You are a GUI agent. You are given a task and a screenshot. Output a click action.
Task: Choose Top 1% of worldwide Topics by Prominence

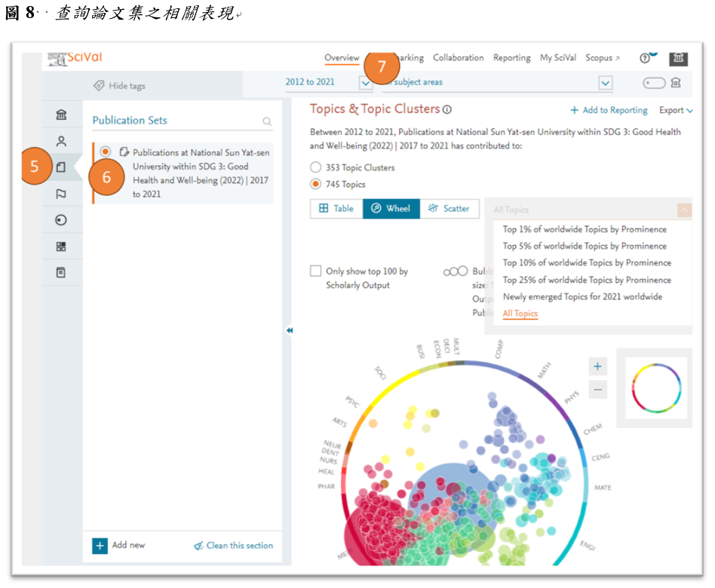click(585, 229)
